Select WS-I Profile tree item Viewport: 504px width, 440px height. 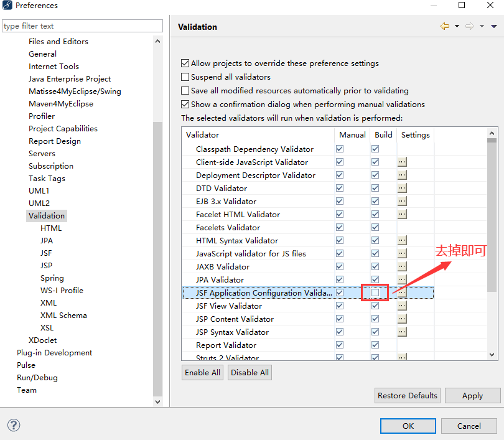(x=62, y=290)
